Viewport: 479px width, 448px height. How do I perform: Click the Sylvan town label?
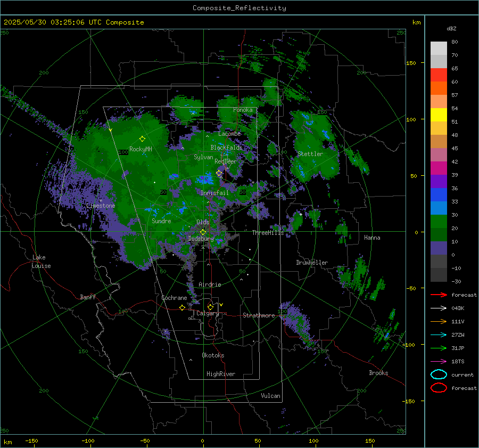point(203,157)
